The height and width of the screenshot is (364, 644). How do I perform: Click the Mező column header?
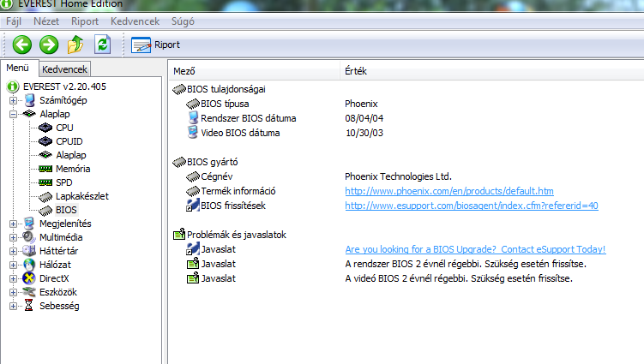pyautogui.click(x=254, y=71)
